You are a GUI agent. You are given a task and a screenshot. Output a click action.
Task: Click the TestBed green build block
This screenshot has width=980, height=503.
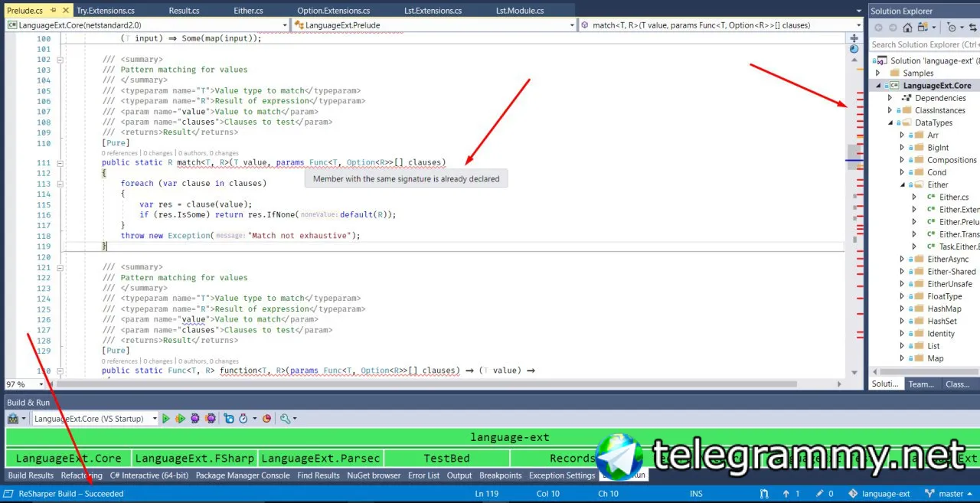coord(446,458)
